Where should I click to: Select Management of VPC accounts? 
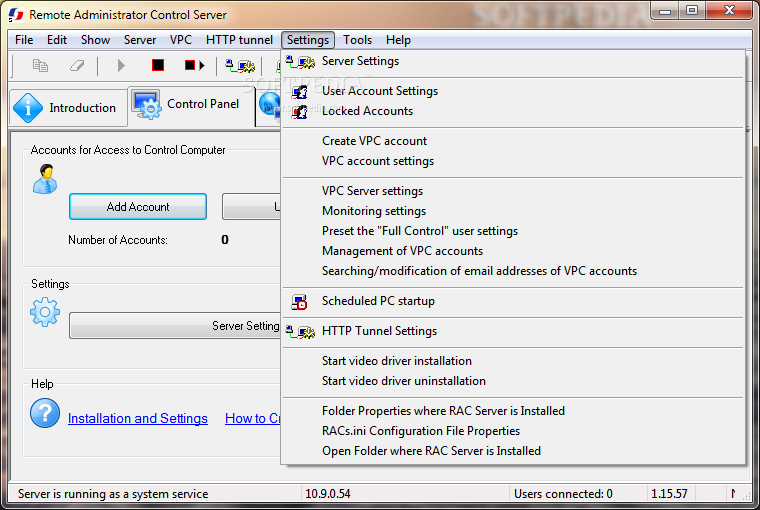(513, 251)
